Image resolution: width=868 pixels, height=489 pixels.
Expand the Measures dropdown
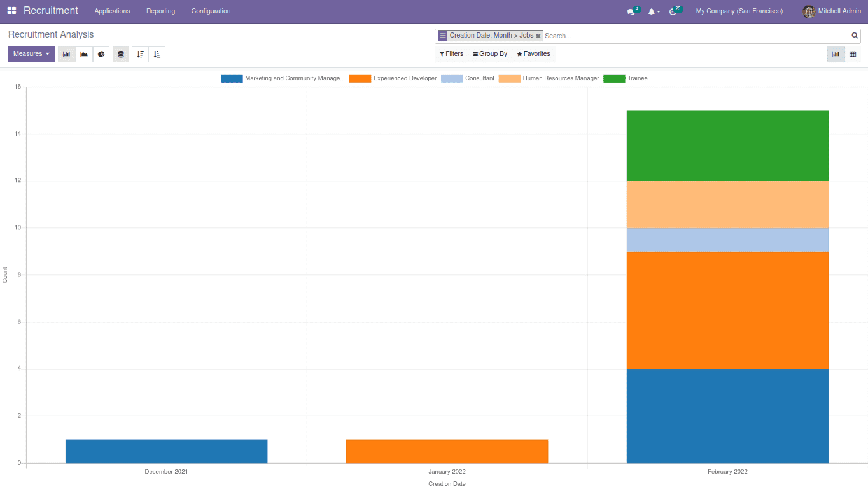[x=31, y=54]
